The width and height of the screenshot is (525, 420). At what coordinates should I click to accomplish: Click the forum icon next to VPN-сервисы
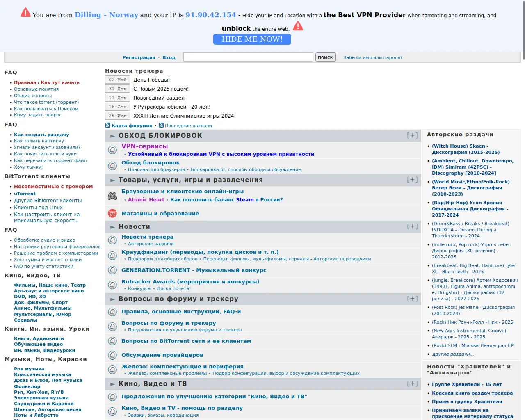coord(112,150)
